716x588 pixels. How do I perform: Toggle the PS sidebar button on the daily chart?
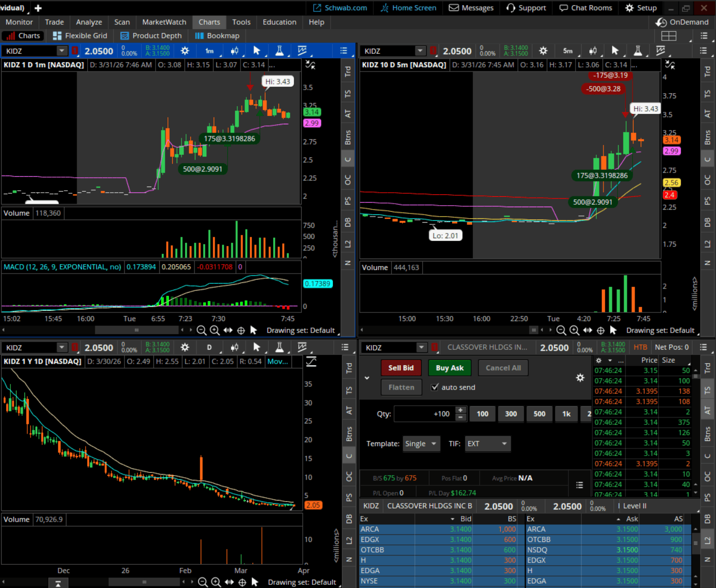(x=349, y=497)
